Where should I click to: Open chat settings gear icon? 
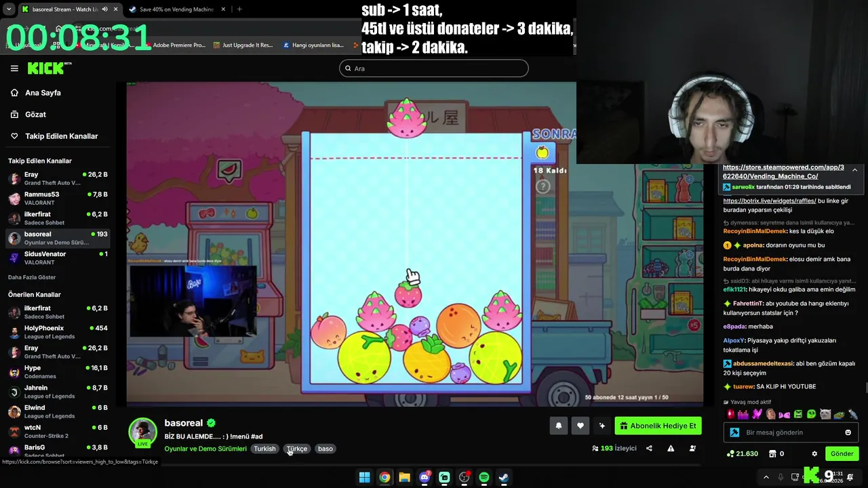[814, 453]
